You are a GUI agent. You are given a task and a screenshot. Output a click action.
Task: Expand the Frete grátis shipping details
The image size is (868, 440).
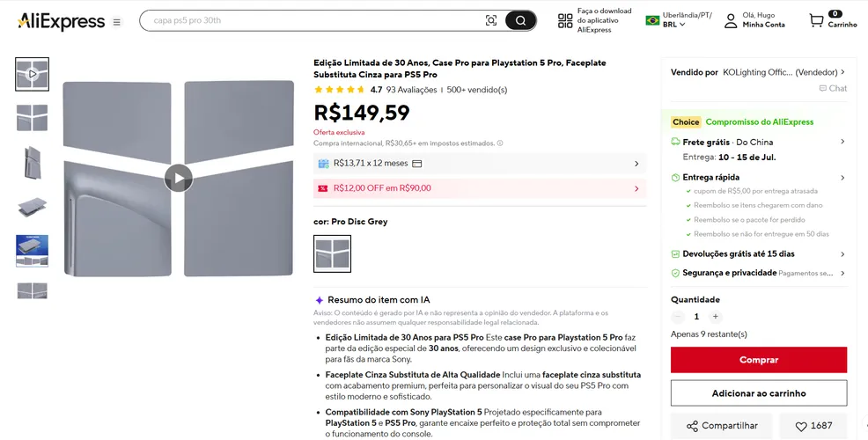(x=758, y=142)
